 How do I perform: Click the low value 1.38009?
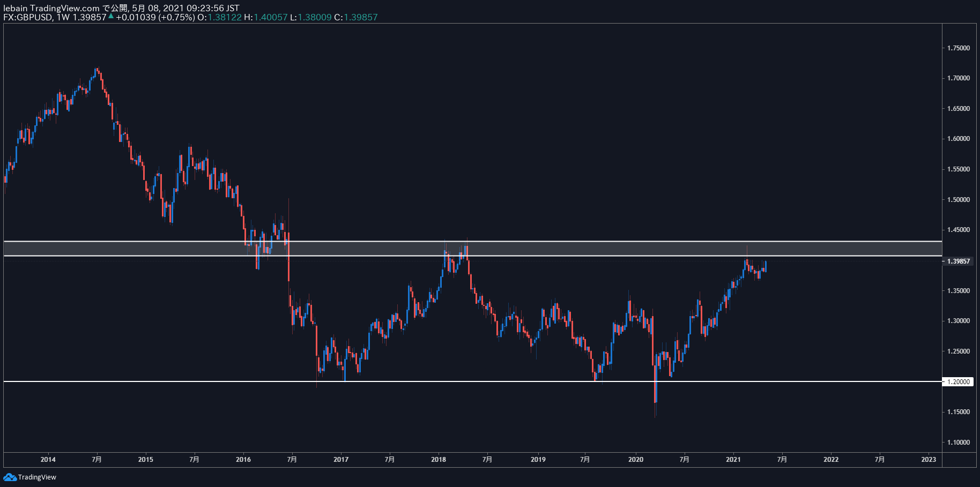[x=315, y=17]
